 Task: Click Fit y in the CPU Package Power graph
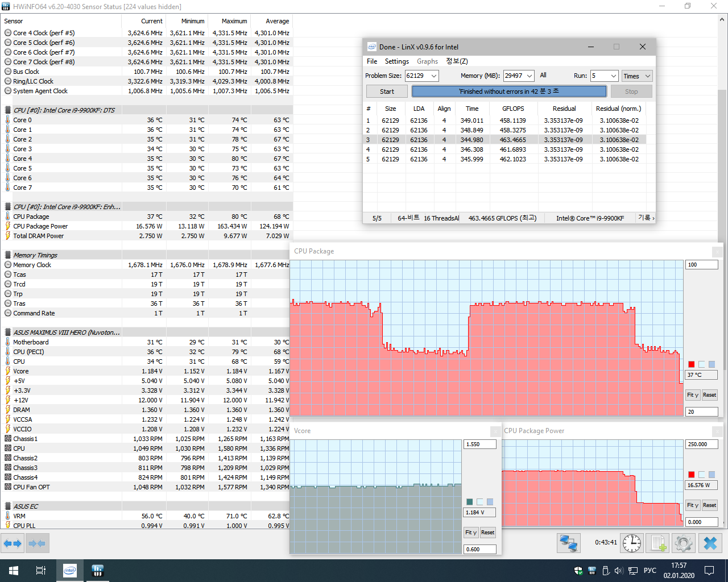693,505
